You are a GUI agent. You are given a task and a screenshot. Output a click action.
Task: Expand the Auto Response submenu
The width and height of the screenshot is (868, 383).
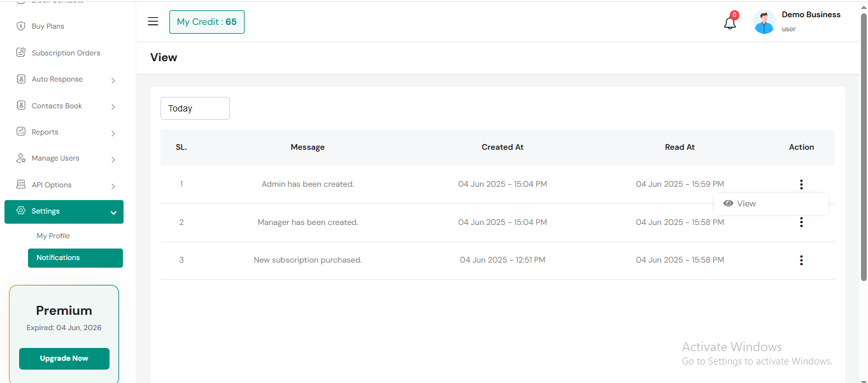[x=113, y=80]
